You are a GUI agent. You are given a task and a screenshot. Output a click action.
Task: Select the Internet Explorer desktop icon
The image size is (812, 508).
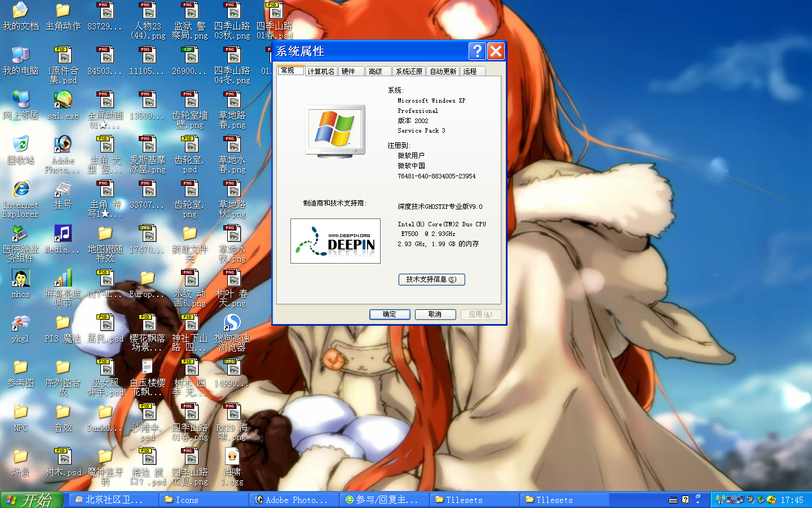20,199
